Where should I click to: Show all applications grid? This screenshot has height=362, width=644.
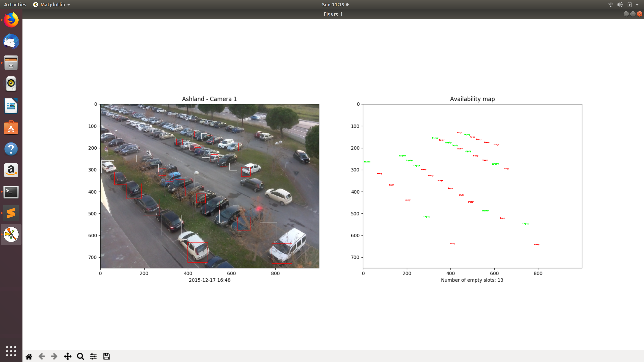[11, 351]
